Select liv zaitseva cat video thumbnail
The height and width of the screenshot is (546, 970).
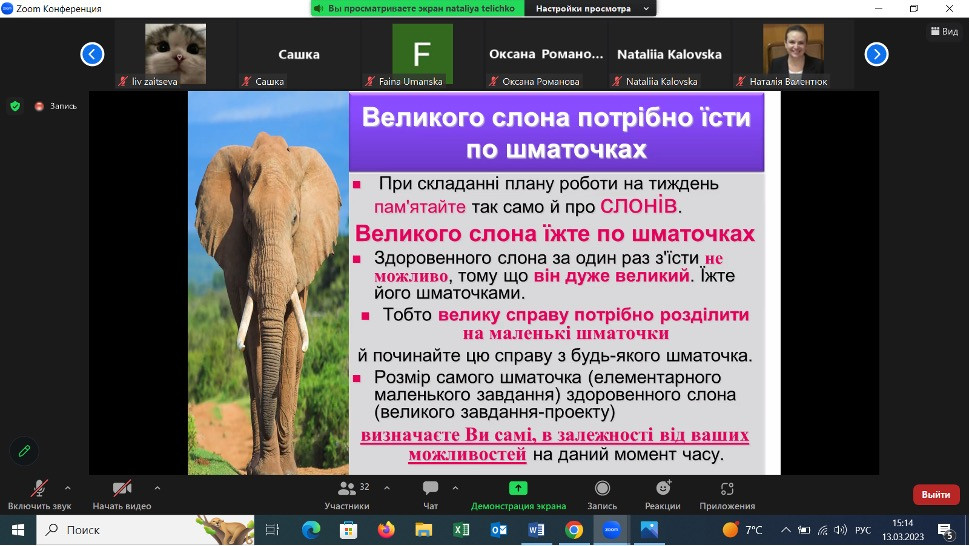click(176, 55)
